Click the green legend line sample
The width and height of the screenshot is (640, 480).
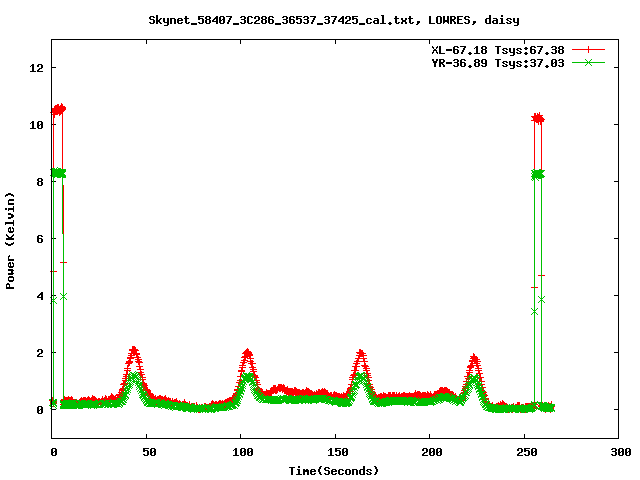[x=588, y=62]
